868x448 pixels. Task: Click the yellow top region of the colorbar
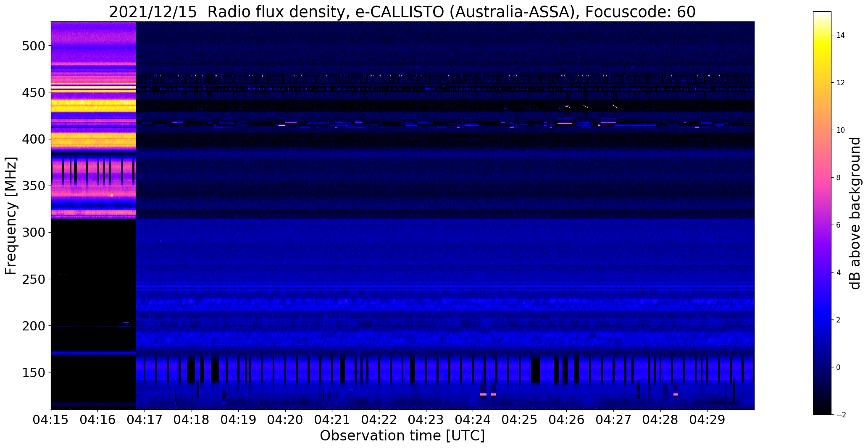(x=822, y=46)
